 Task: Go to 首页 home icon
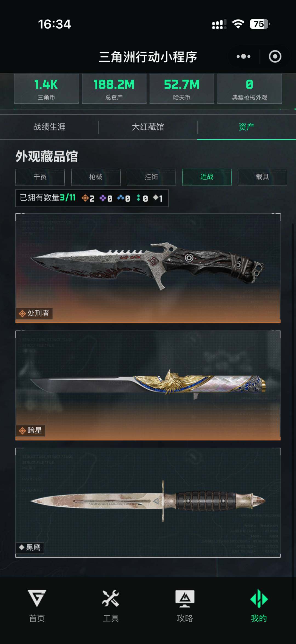(37, 598)
